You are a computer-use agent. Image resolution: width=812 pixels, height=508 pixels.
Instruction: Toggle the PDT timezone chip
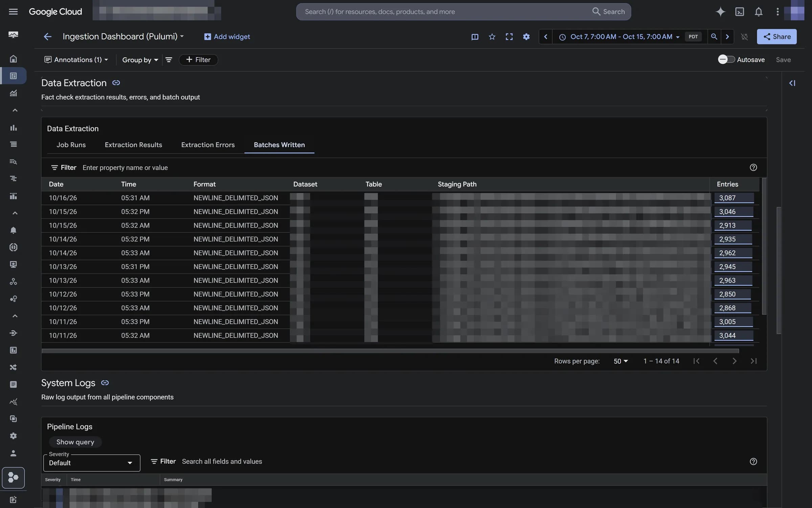click(x=693, y=37)
